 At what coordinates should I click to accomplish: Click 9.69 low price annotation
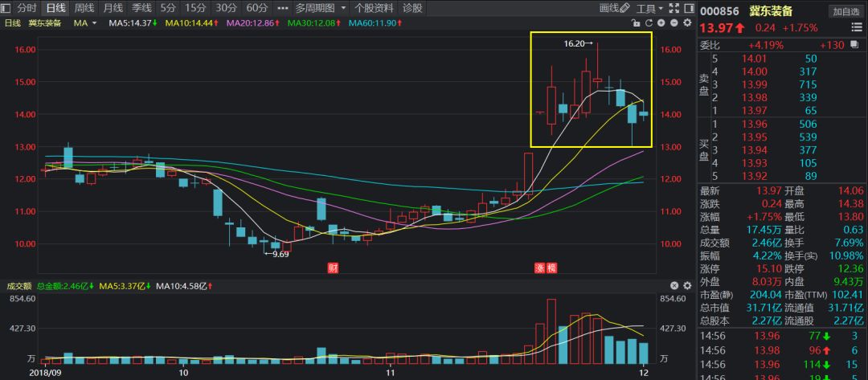276,254
